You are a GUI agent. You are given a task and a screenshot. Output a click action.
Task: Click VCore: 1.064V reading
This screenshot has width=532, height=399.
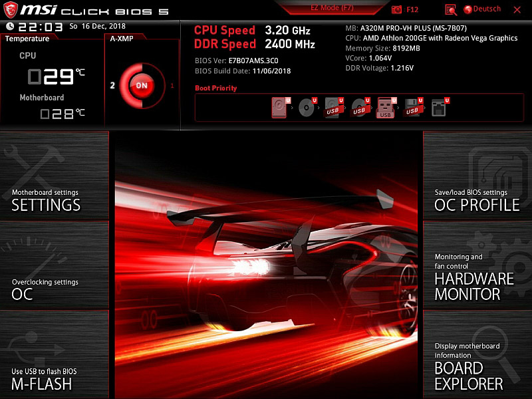[368, 58]
